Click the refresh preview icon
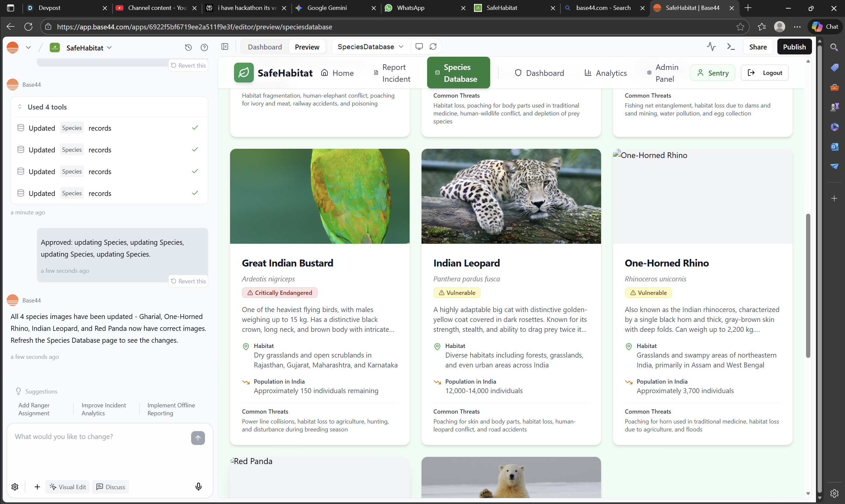This screenshot has width=845, height=504. click(433, 47)
